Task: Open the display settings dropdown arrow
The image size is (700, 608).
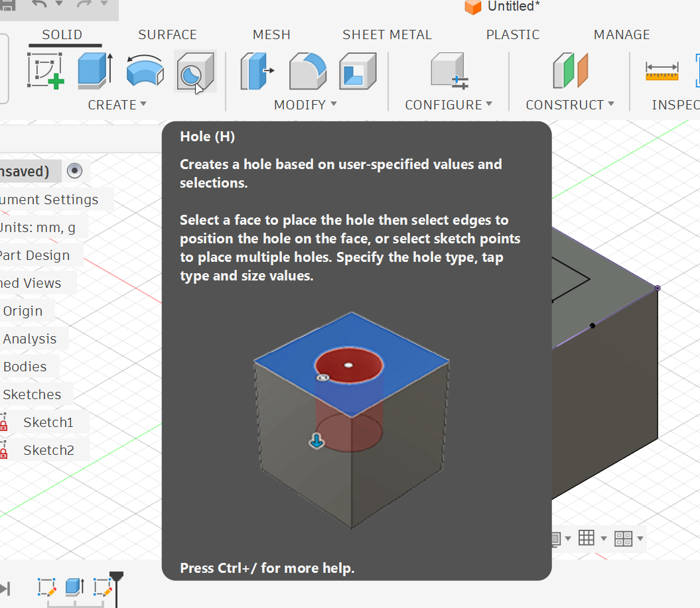Action: [x=568, y=538]
